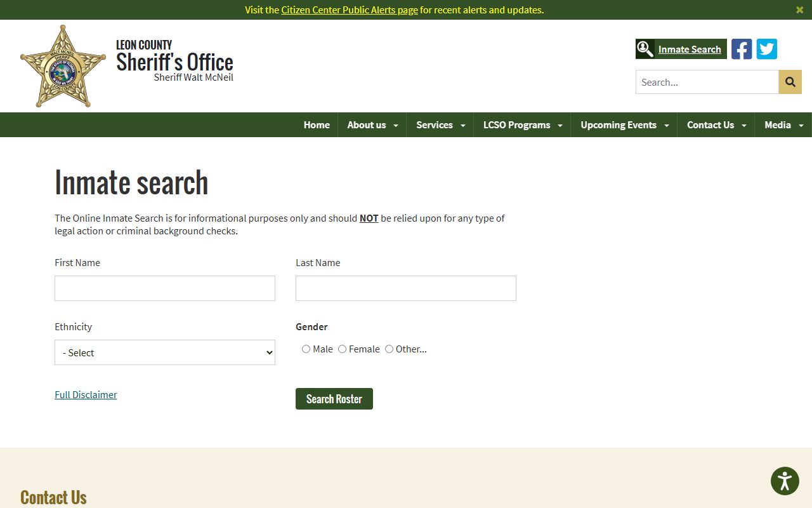Screen dimensions: 812x508
Task: Click the Leon County Sheriff star badge logo
Action: [x=63, y=66]
